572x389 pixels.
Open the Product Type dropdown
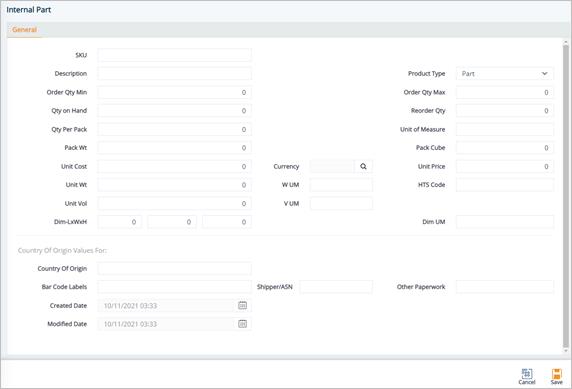click(x=505, y=74)
